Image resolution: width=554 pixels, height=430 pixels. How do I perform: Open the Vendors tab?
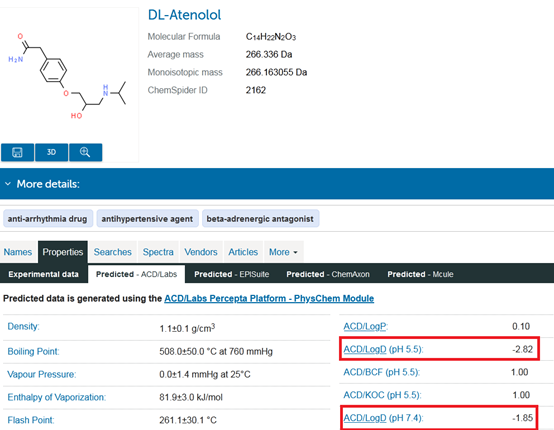[201, 252]
